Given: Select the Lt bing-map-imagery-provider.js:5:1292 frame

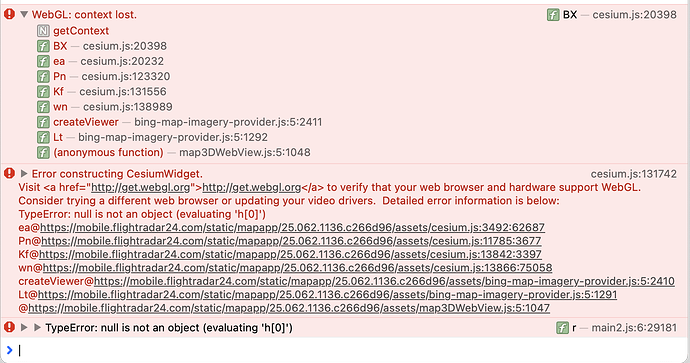Looking at the screenshot, I should click(160, 137).
